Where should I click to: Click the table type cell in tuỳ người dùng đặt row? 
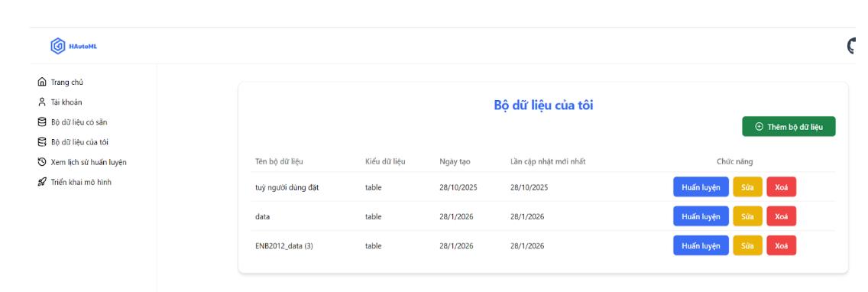(x=373, y=188)
